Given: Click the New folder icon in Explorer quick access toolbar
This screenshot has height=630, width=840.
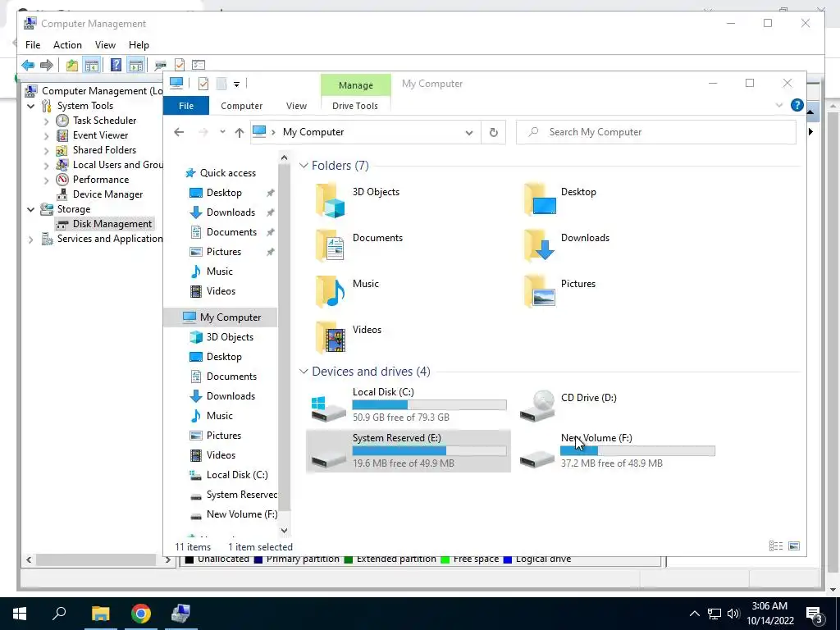Looking at the screenshot, I should coord(221,84).
